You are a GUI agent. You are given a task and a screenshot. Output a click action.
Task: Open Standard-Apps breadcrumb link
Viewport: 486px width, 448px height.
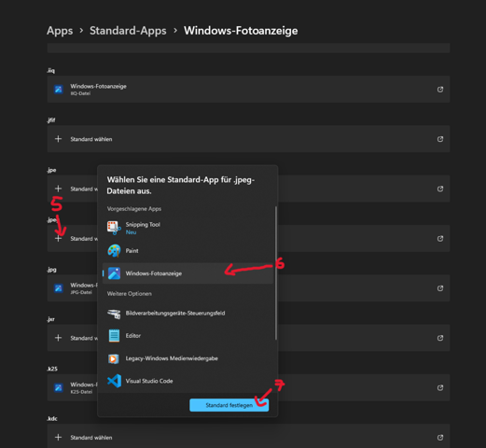click(x=128, y=31)
